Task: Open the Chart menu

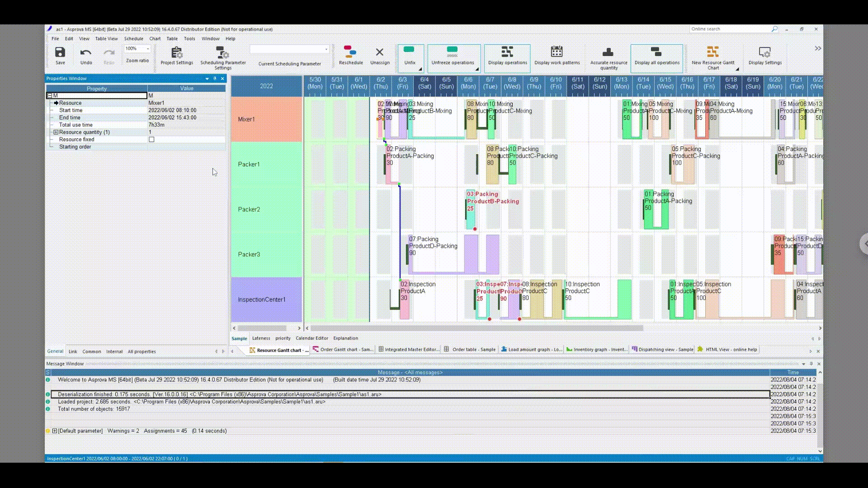Action: (x=155, y=39)
